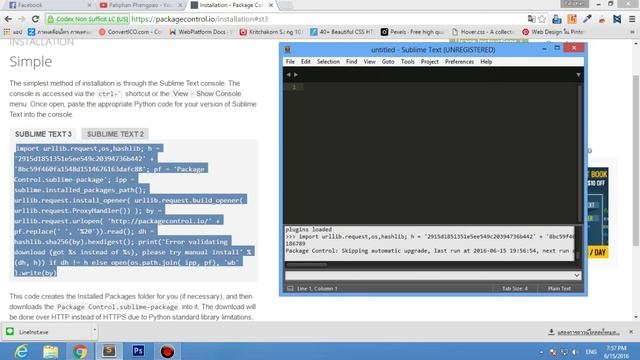This screenshot has width=640, height=360.
Task: Open the WebPlatform Docs bookmark
Action: click(201, 32)
